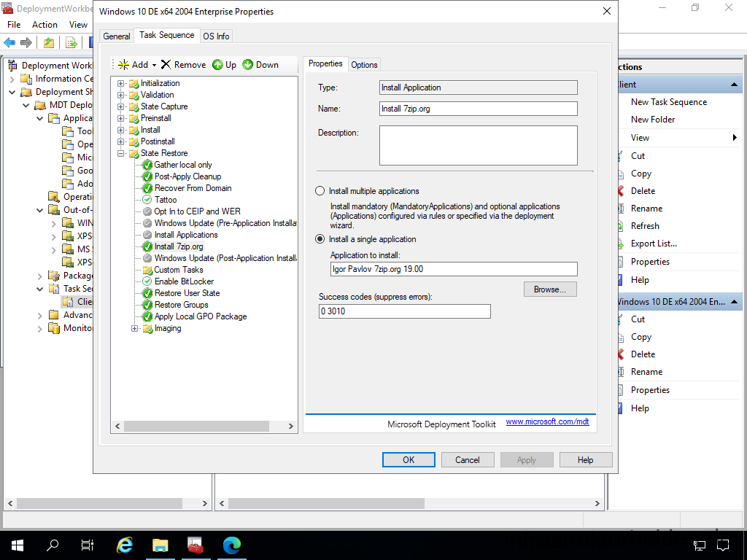Click Refresh in Actions pane

point(645,226)
